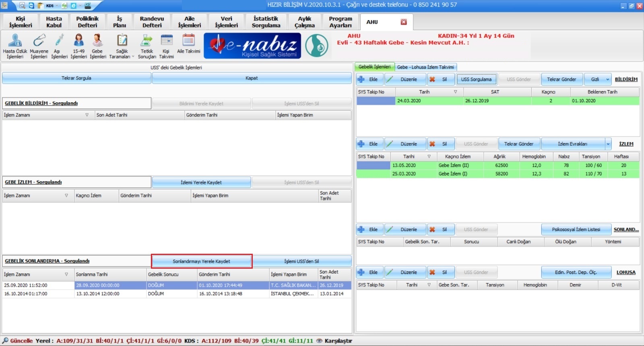This screenshot has width=644, height=346.
Task: Expand the Sağlık Taramaları dropdown
Action: point(133,57)
